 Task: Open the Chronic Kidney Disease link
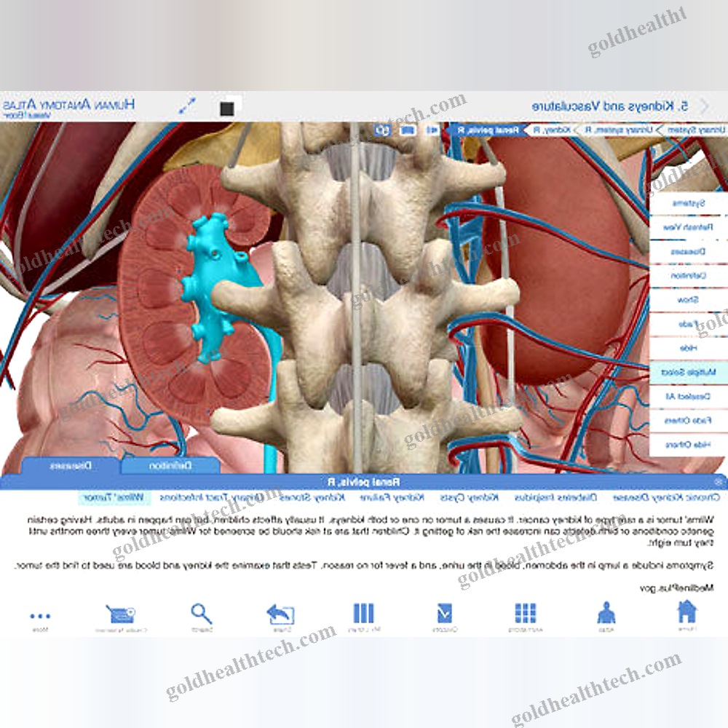[666, 498]
